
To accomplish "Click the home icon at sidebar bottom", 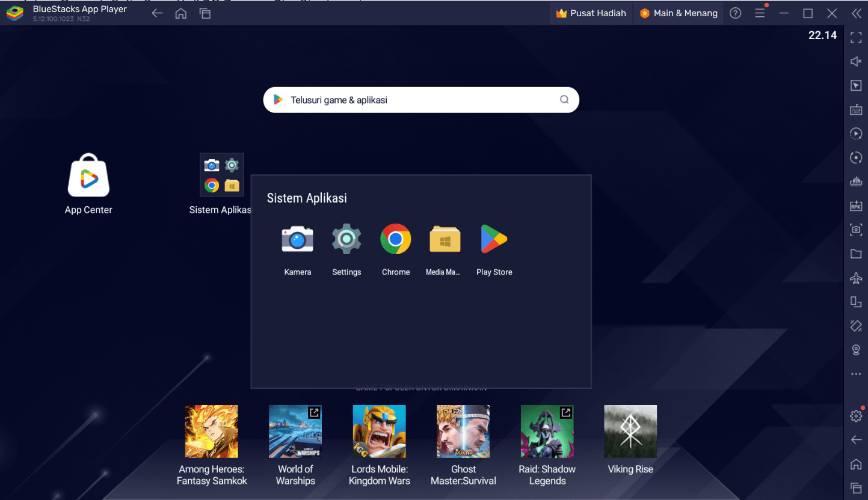I will [x=856, y=464].
